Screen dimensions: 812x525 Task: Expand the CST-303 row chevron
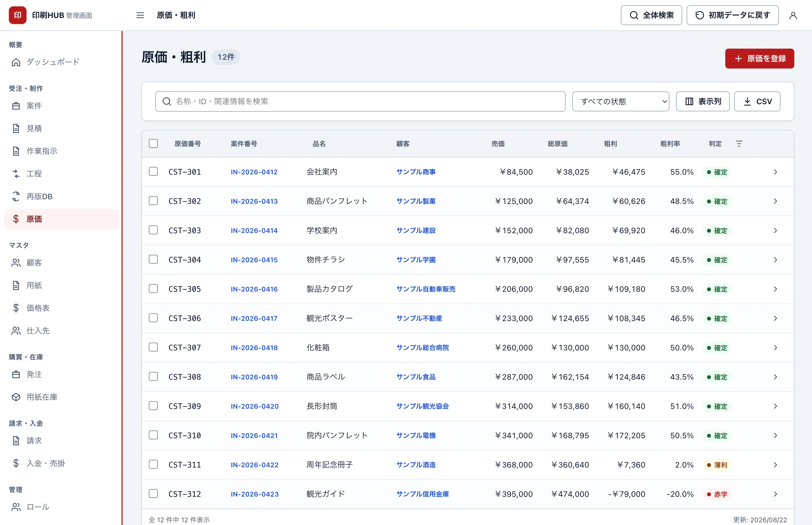pyautogui.click(x=775, y=231)
